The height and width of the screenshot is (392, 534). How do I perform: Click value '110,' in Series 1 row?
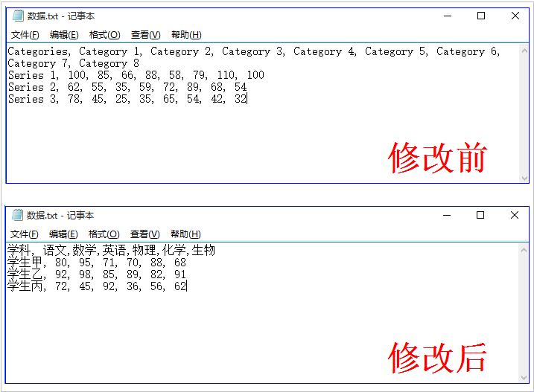[227, 75]
